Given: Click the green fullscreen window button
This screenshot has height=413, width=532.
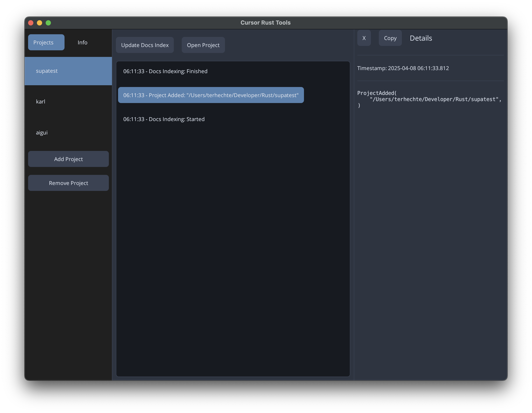Looking at the screenshot, I should click(x=48, y=23).
